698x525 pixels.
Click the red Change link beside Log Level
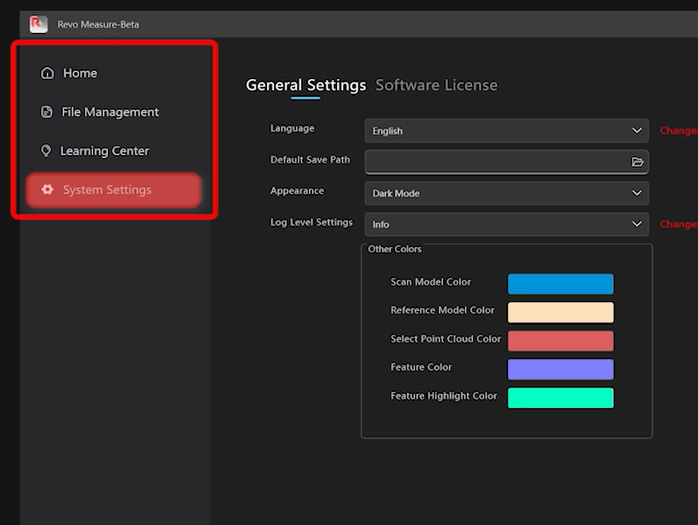pyautogui.click(x=678, y=225)
